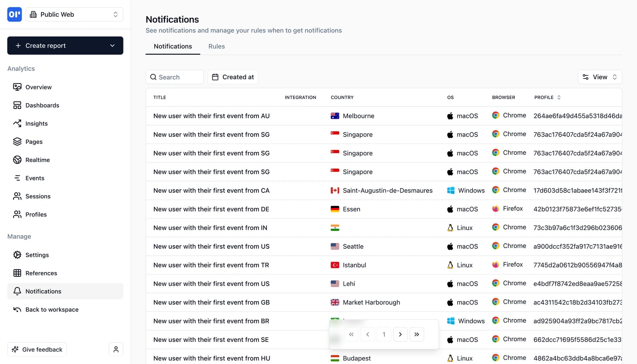Image resolution: width=637 pixels, height=364 pixels.
Task: Open the Realtime section
Action: point(38,160)
